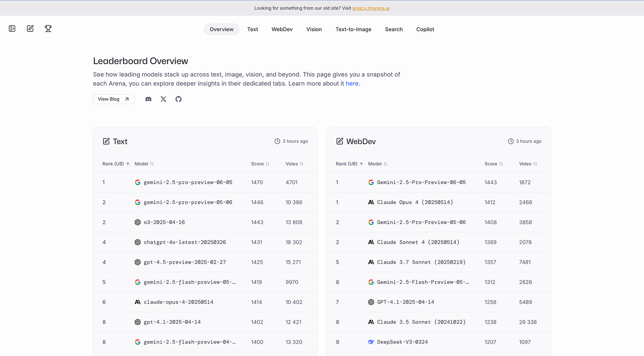Click OpenAI icon beside o3-2025-04-16
This screenshot has width=644, height=356.
click(138, 222)
